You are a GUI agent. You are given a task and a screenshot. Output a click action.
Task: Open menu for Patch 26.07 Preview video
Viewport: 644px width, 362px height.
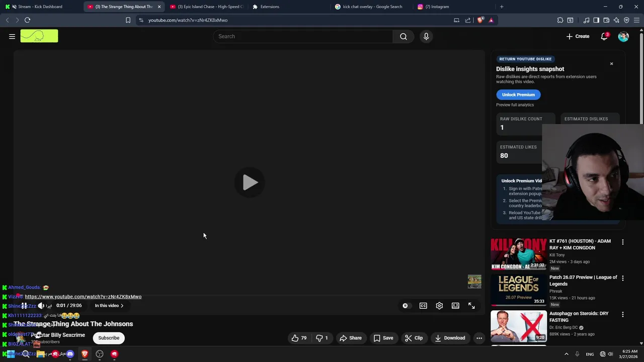(622, 278)
